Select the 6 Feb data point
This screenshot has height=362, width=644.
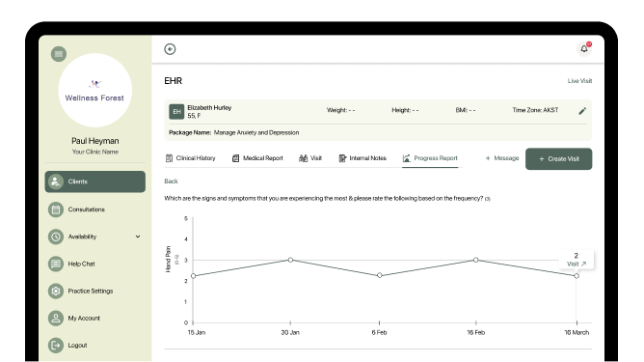(380, 276)
